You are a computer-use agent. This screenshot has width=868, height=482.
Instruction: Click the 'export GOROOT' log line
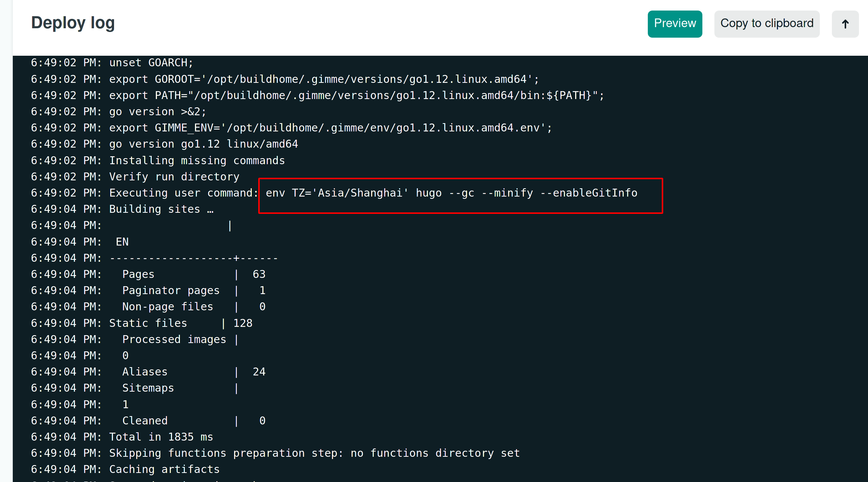(285, 79)
